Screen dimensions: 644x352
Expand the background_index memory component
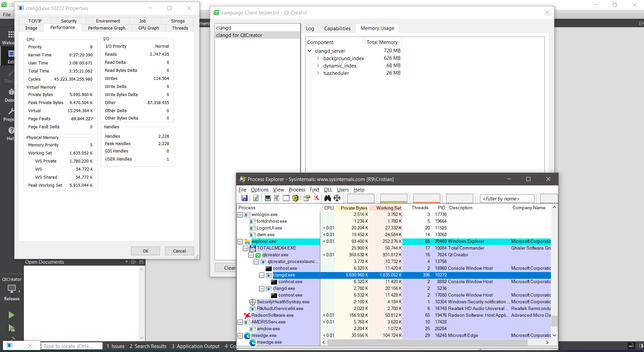point(318,58)
